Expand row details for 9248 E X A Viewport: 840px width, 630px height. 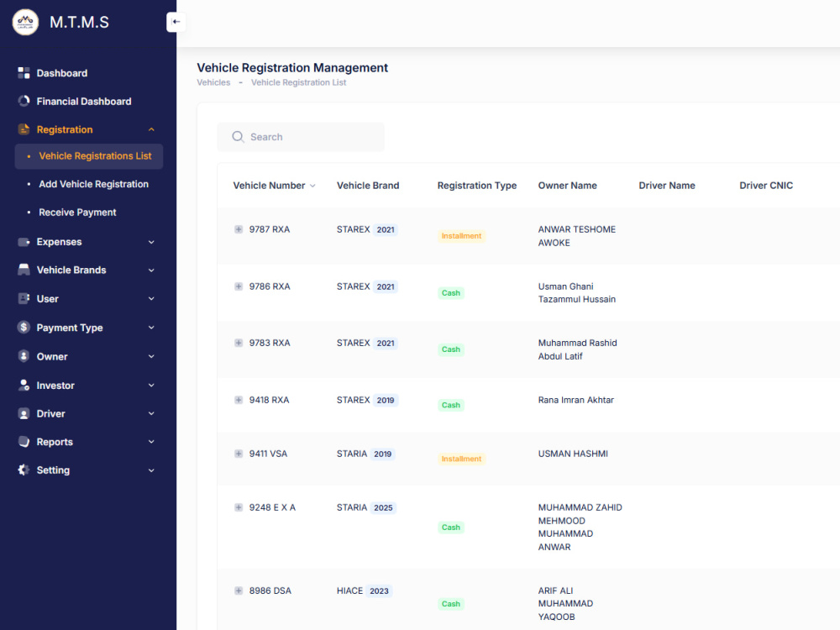[239, 507]
